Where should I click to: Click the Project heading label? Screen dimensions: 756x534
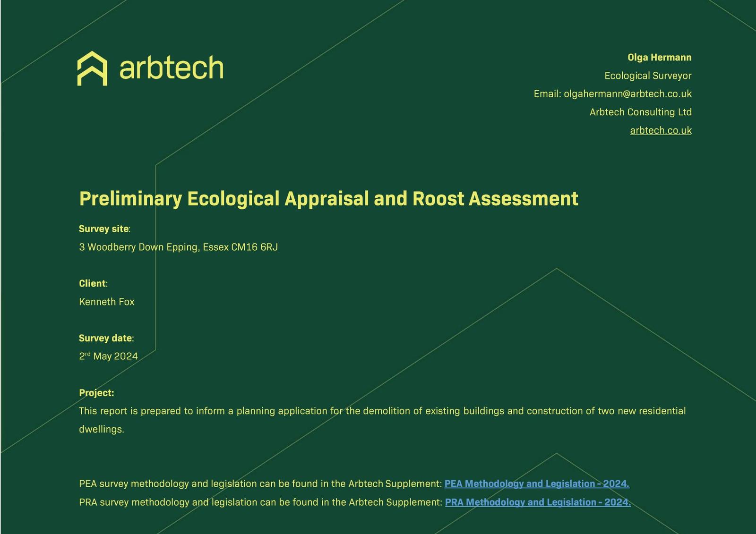pyautogui.click(x=96, y=393)
